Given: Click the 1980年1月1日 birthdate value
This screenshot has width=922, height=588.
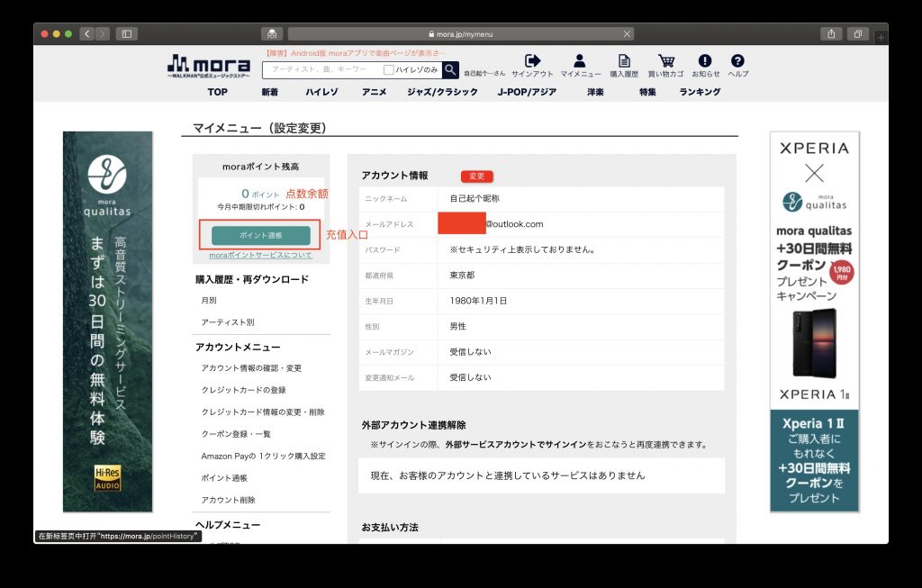Looking at the screenshot, I should 478,301.
